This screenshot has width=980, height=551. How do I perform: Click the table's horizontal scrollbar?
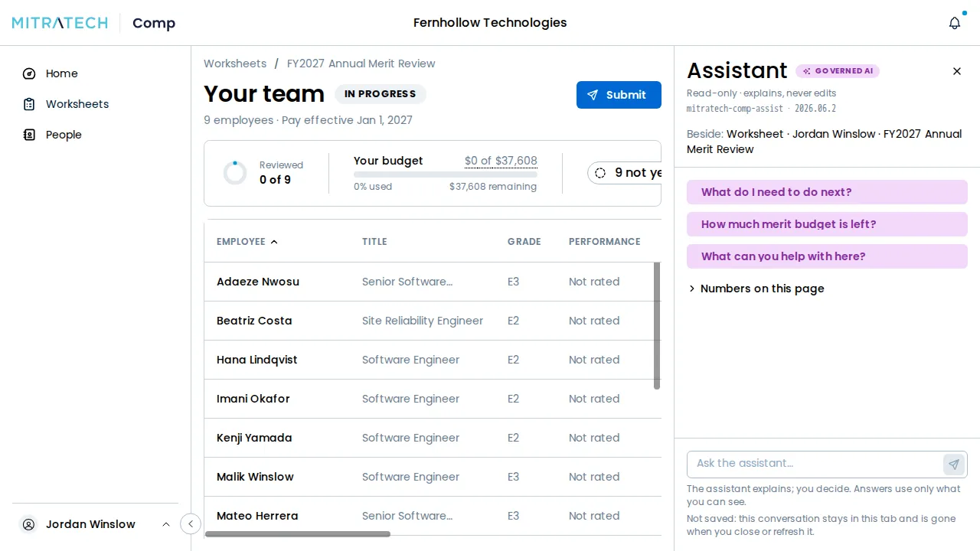[298, 534]
